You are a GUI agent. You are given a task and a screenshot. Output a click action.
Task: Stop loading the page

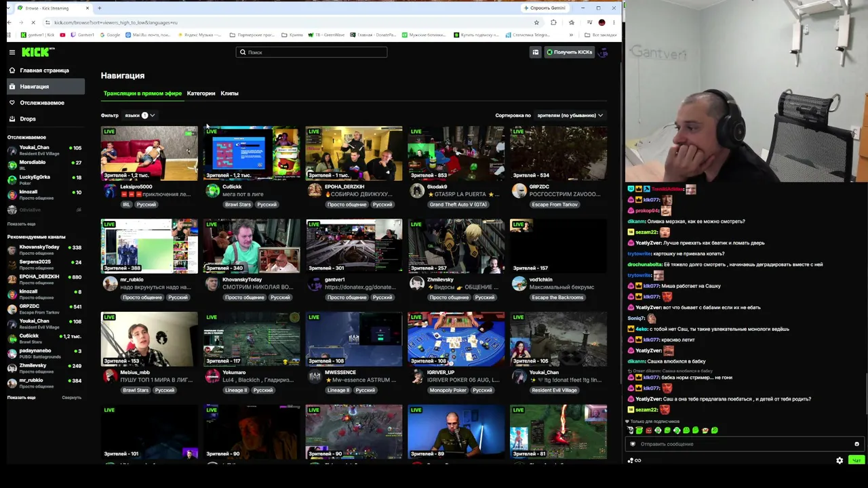pyautogui.click(x=35, y=22)
